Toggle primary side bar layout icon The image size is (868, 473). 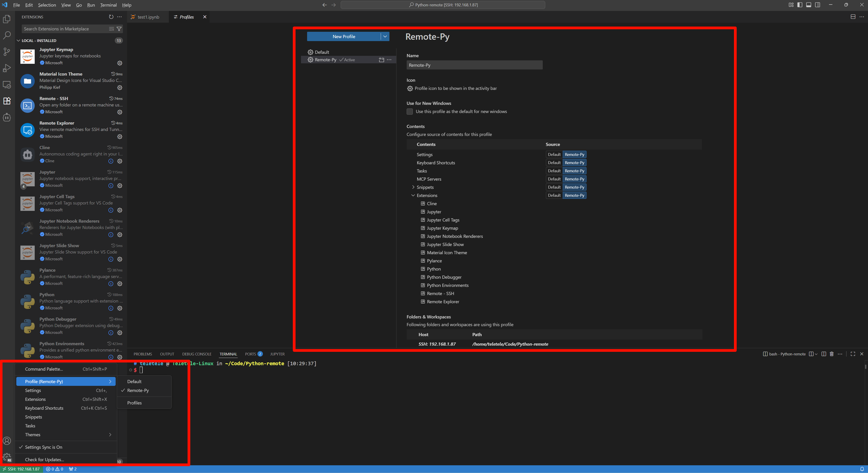[x=800, y=5]
